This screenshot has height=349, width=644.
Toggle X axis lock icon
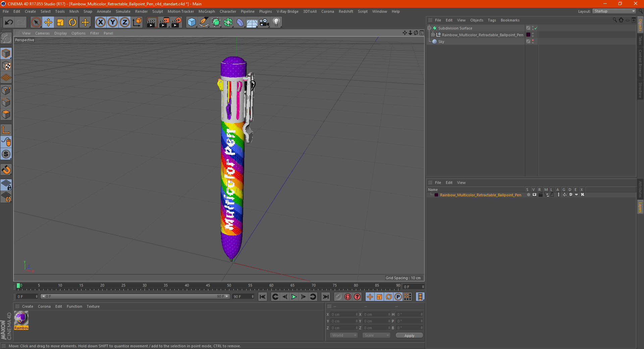click(x=100, y=22)
